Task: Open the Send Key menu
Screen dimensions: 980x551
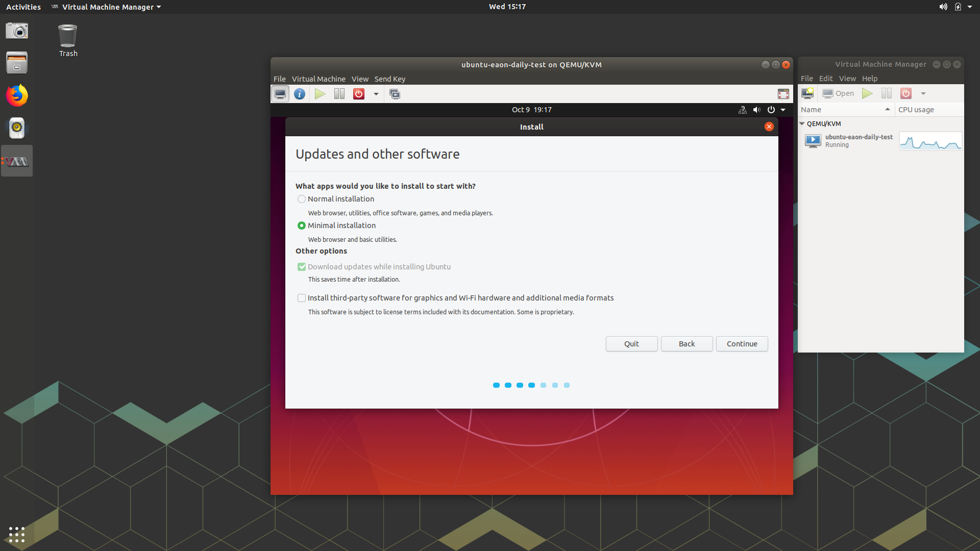Action: coord(390,79)
